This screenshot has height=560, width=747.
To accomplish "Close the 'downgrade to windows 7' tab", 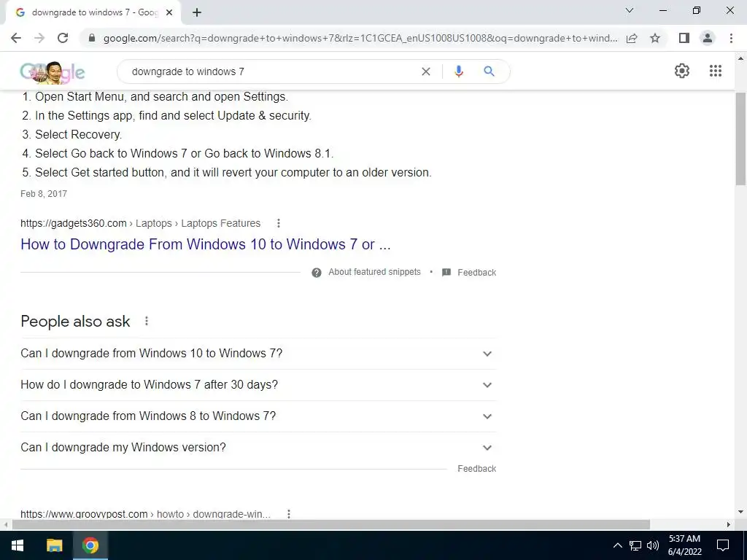I will pos(169,13).
